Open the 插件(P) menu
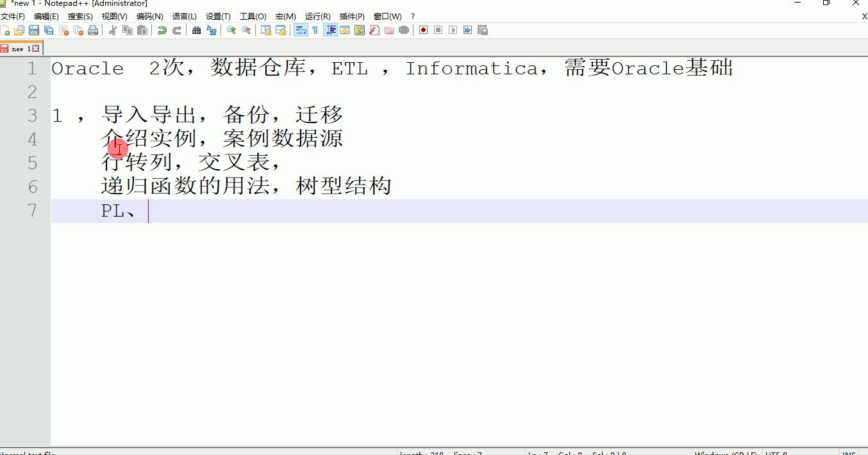Viewport: 868px width, 455px height. tap(352, 16)
